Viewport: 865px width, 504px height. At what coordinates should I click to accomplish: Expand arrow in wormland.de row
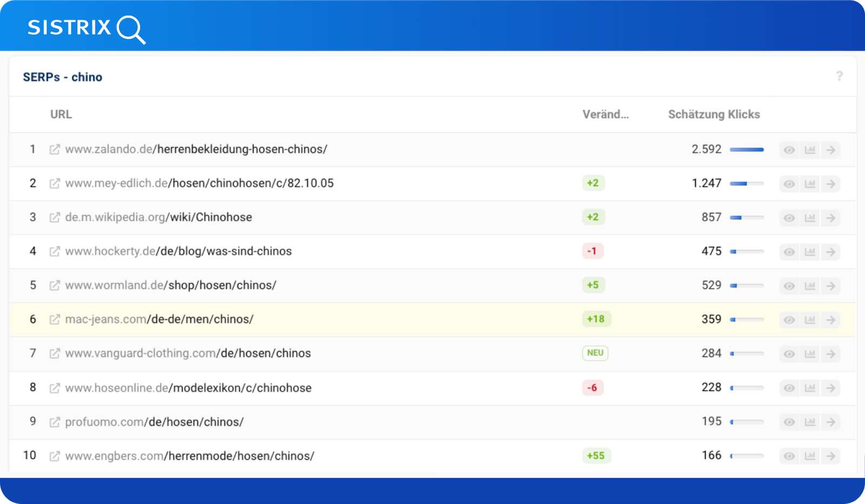(831, 286)
